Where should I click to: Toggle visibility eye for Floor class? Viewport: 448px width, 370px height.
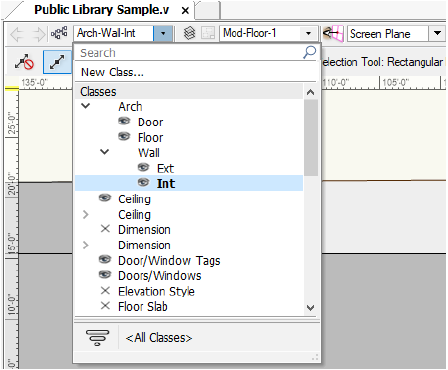tap(124, 136)
